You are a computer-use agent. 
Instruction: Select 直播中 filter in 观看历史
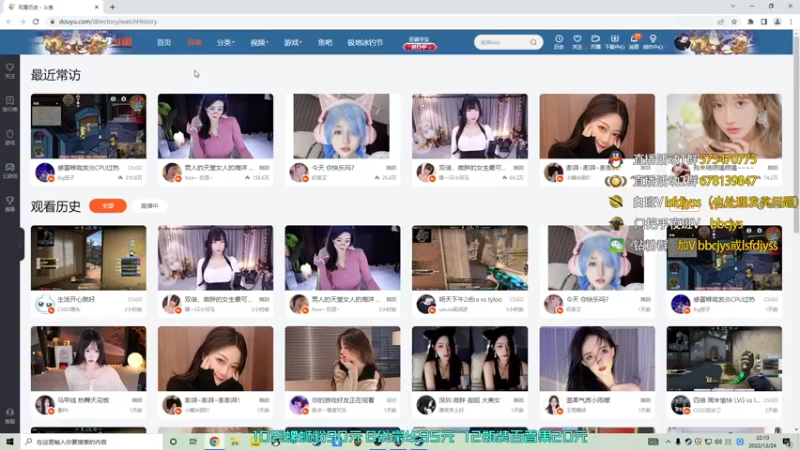click(x=149, y=206)
